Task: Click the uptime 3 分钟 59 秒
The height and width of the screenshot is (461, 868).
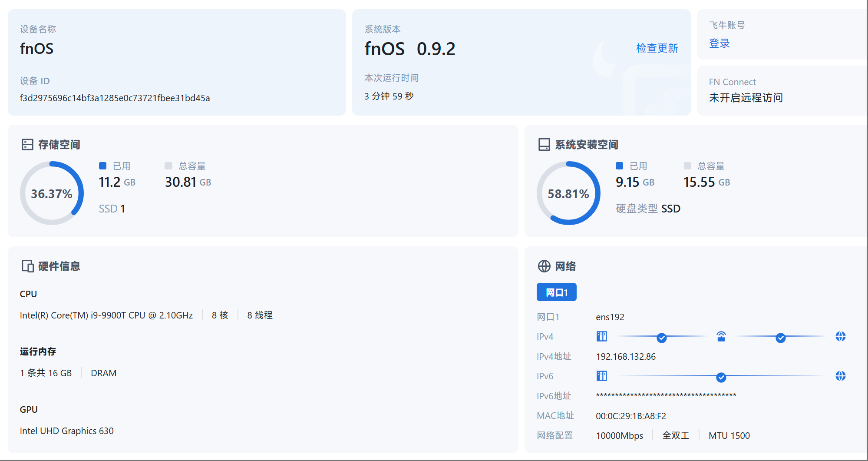Action: tap(389, 96)
